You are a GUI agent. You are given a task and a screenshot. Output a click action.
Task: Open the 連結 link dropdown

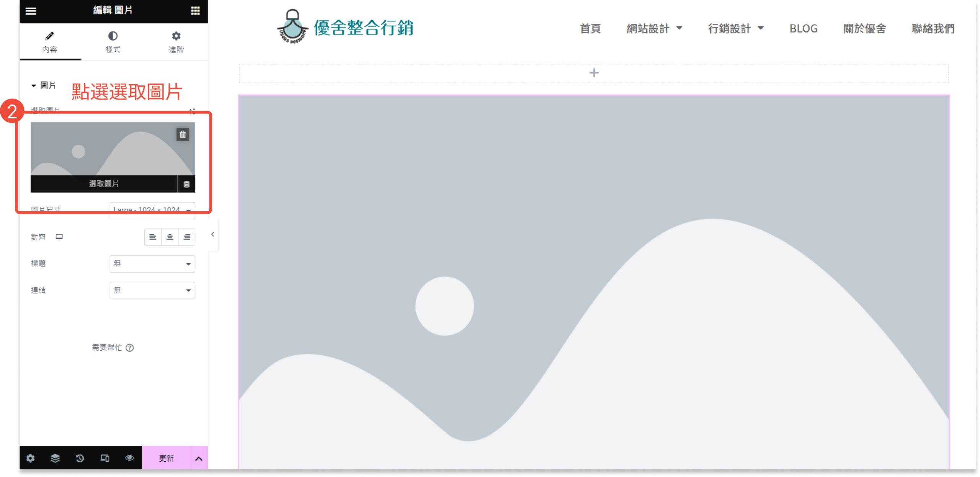(x=152, y=290)
